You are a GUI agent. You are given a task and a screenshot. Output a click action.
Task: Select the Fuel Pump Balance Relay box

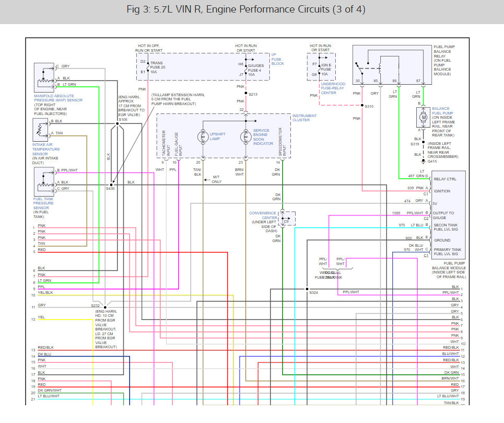pyautogui.click(x=392, y=65)
